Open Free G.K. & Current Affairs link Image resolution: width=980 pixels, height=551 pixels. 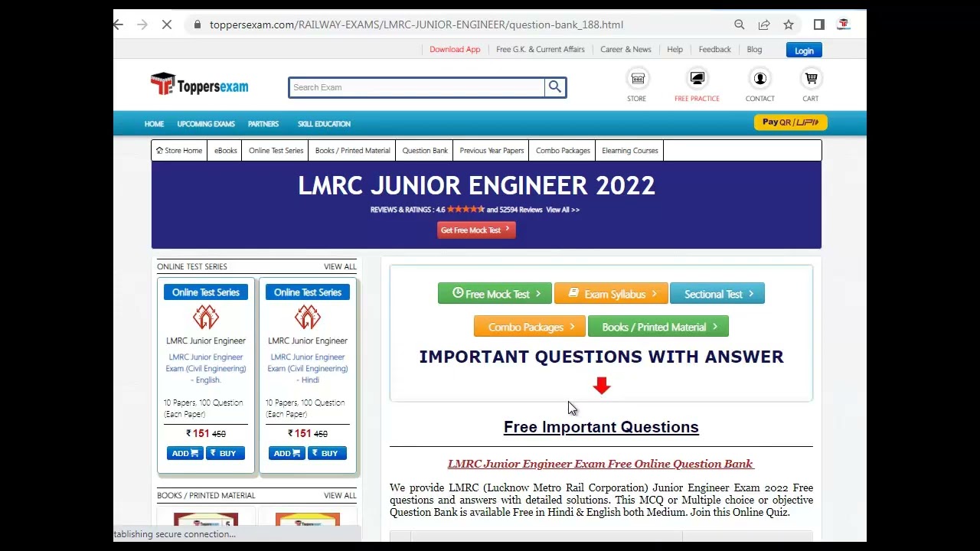click(x=541, y=49)
